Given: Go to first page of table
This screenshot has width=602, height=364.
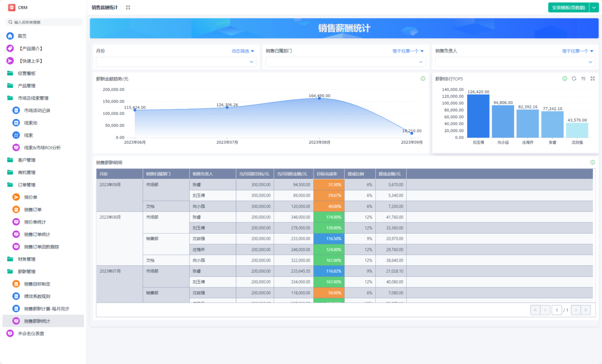Looking at the screenshot, I should [x=535, y=310].
